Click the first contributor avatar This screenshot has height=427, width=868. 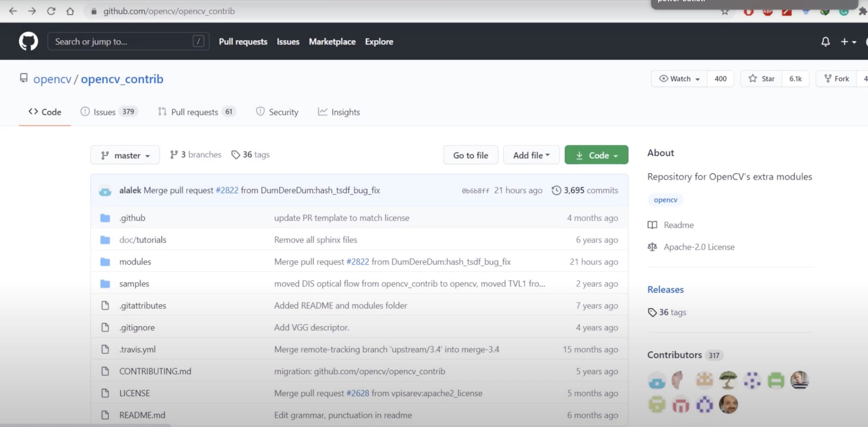point(657,380)
